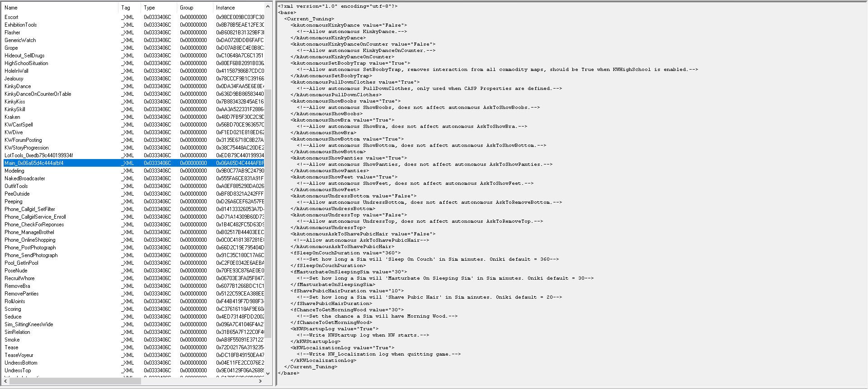Click the kKWStartupLog value="True" line
The image size is (868, 389).
335,329
